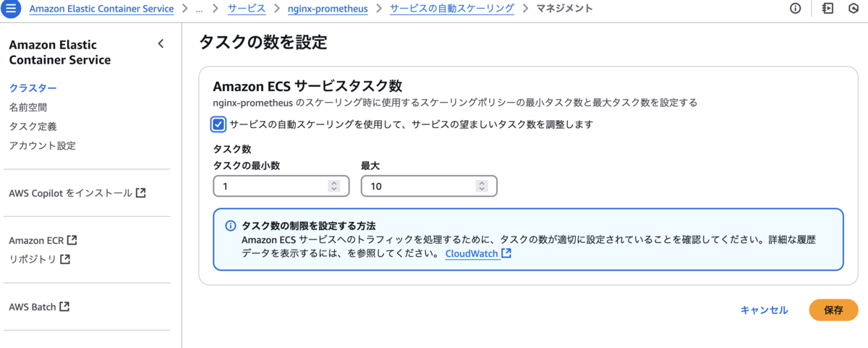Uncheck the サービスの自動スケーリング checkbox
This screenshot has height=348, width=868.
click(x=218, y=124)
